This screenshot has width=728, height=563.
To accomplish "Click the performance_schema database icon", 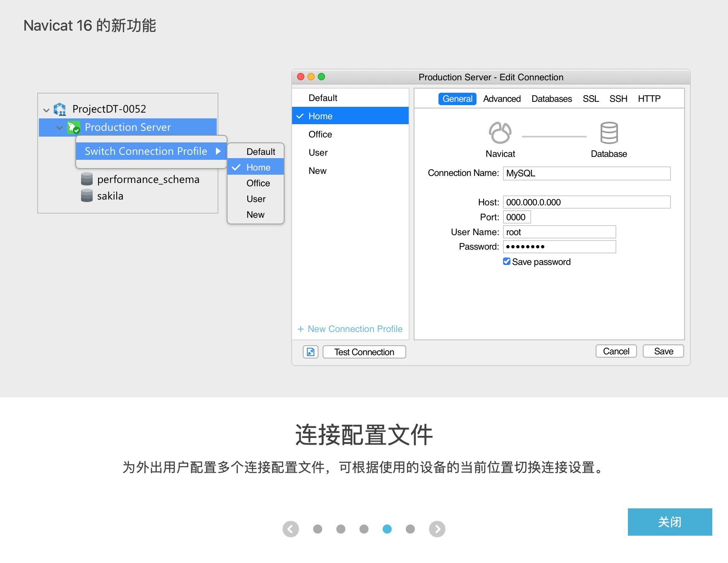I will (x=86, y=179).
